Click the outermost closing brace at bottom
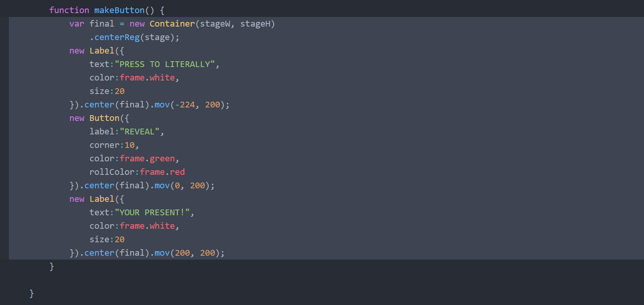 point(32,293)
